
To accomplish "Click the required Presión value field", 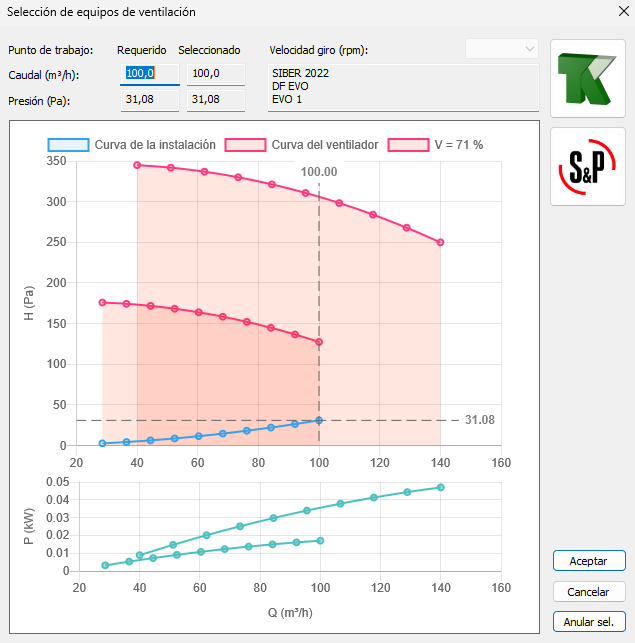I will point(148,99).
